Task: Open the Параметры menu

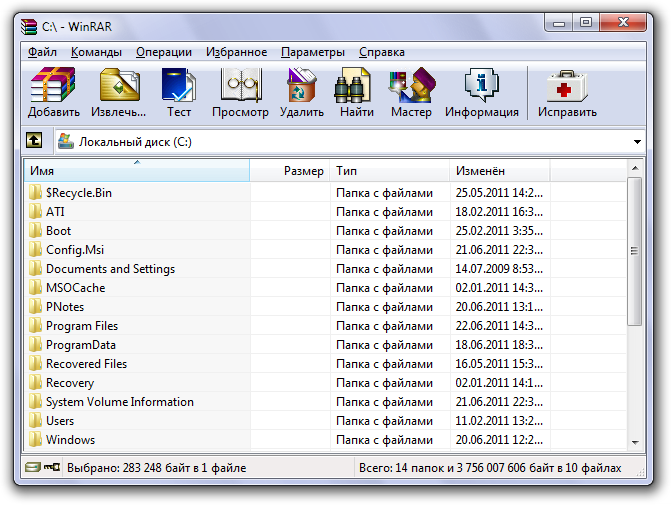Action: [312, 52]
